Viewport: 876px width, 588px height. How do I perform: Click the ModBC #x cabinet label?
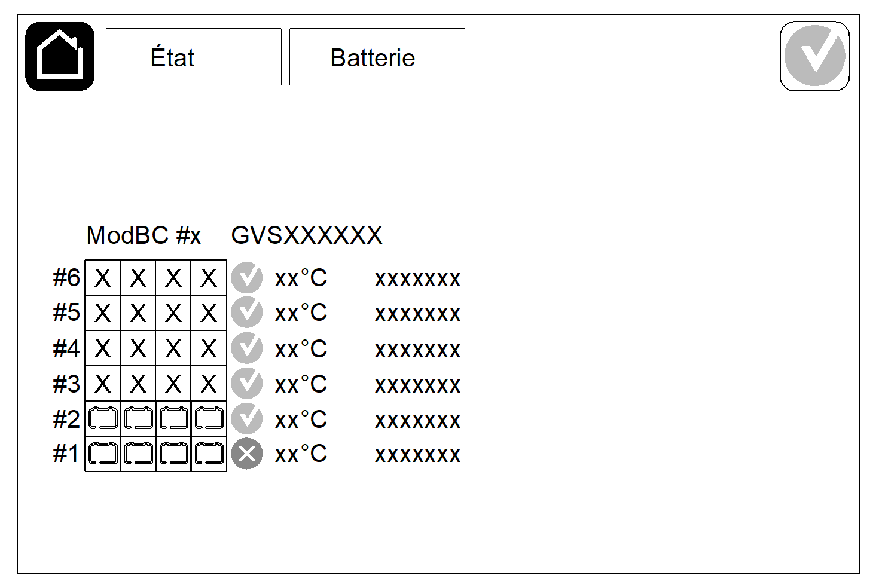144,235
